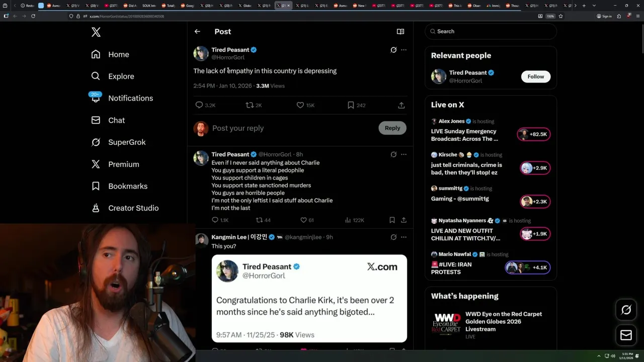Open Notifications with the 20+ badge

pyautogui.click(x=122, y=98)
